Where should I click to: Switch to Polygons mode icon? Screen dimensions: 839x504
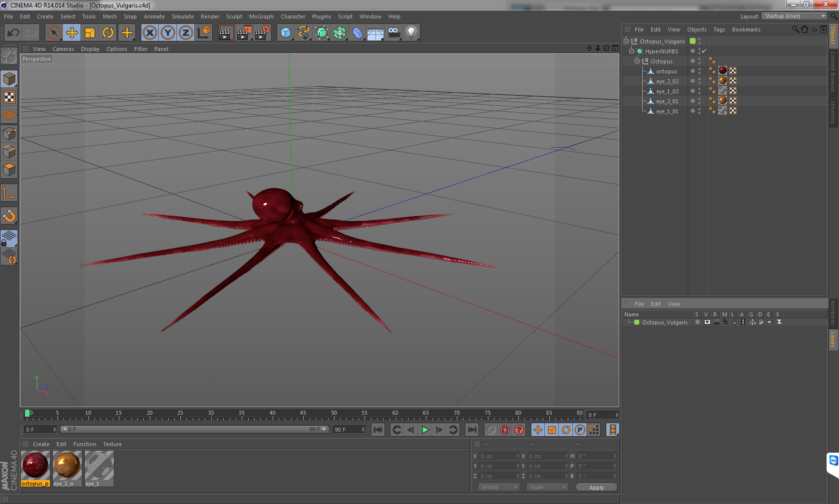[x=9, y=169]
